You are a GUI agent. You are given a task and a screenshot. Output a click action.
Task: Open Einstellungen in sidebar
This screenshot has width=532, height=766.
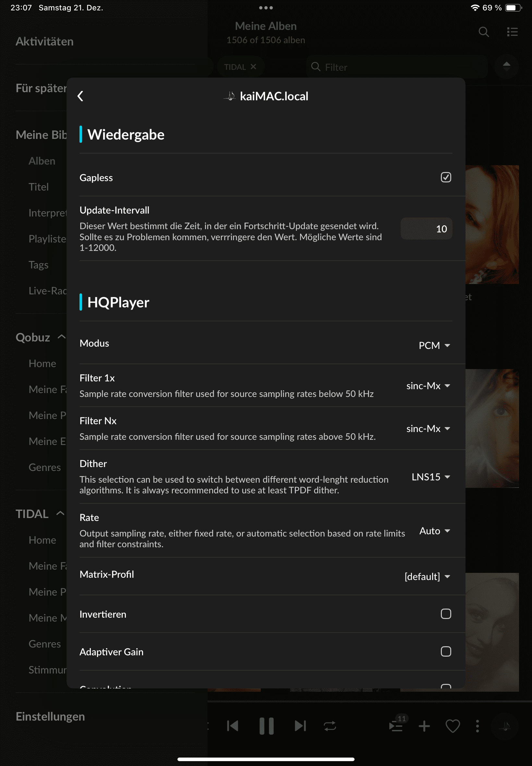(50, 716)
